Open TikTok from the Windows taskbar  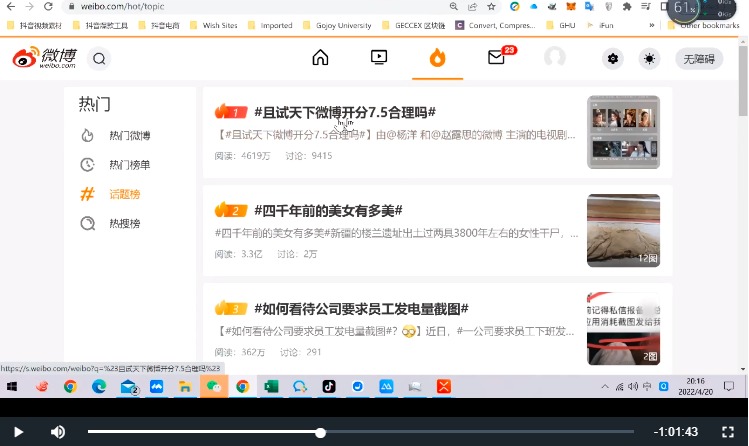(328, 386)
